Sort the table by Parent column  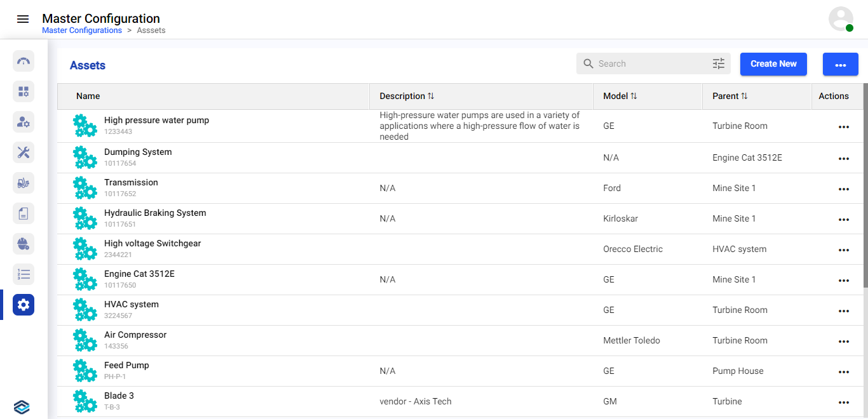(x=744, y=96)
